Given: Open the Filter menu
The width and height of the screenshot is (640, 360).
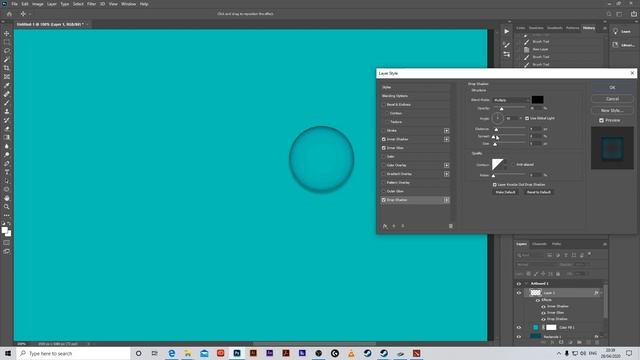Looking at the screenshot, I should (91, 4).
